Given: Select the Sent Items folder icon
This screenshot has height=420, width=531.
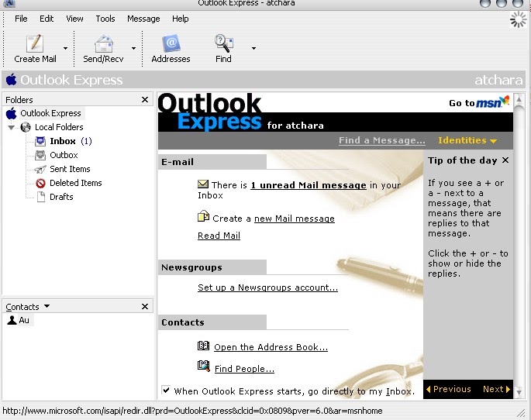Looking at the screenshot, I should click(40, 169).
